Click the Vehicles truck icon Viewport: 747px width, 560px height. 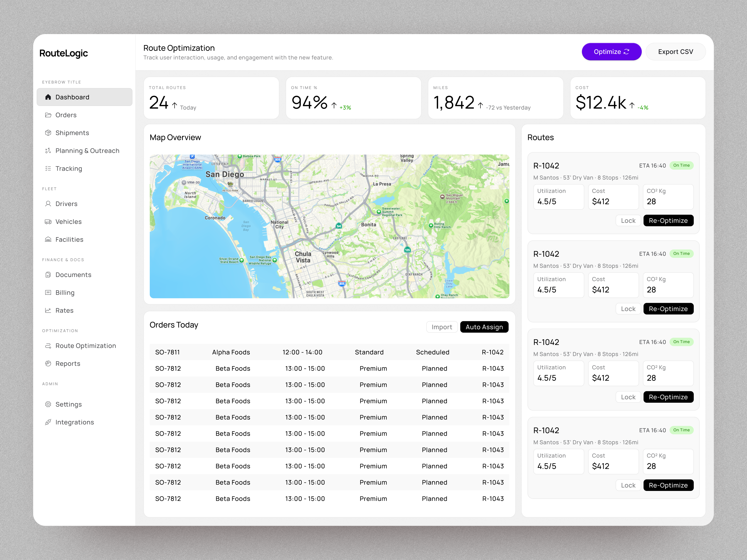tap(48, 222)
